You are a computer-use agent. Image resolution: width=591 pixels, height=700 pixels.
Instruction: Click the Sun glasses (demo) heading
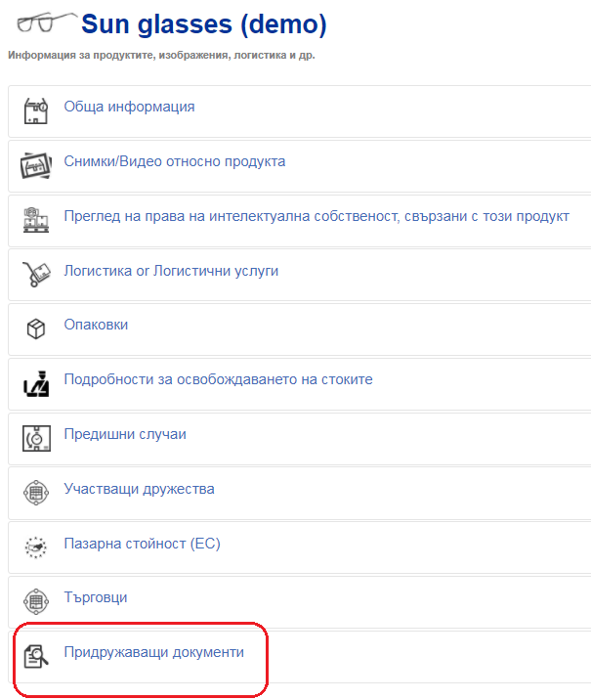[x=204, y=24]
